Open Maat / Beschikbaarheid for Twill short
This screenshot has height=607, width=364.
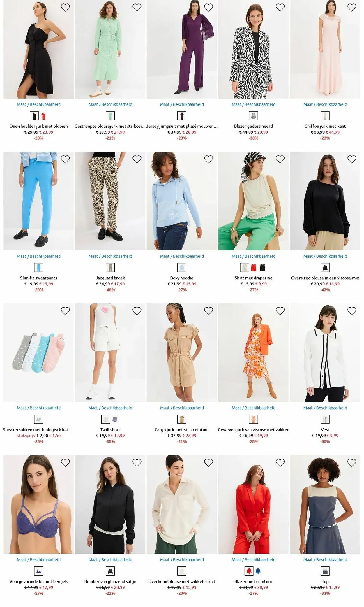click(110, 408)
